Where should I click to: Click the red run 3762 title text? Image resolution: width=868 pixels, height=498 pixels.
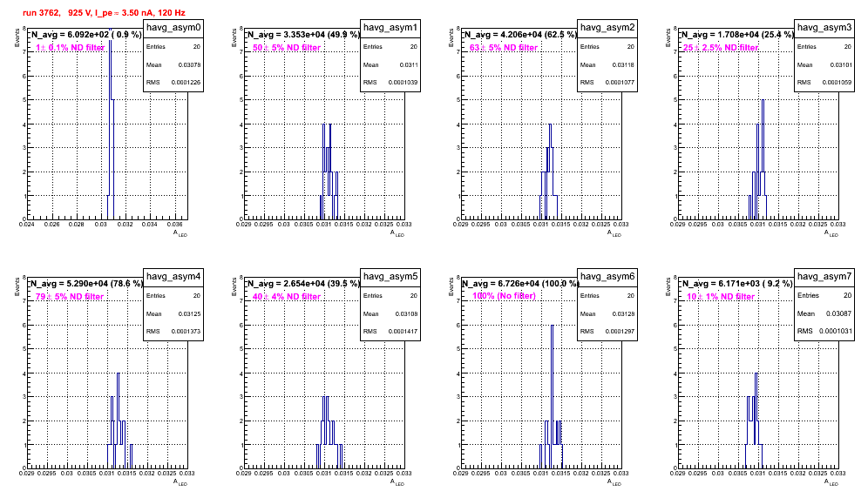coord(104,13)
